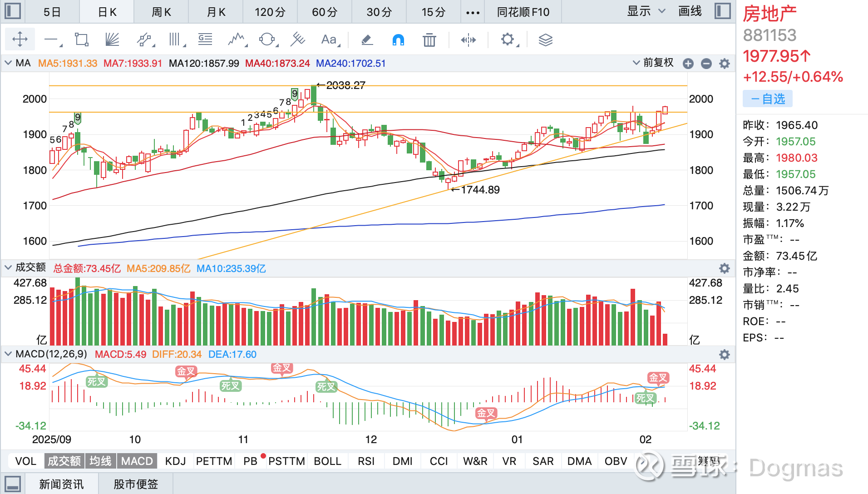This screenshot has height=494, width=868.
Task: Choose the fan lines drawing tool
Action: [112, 40]
